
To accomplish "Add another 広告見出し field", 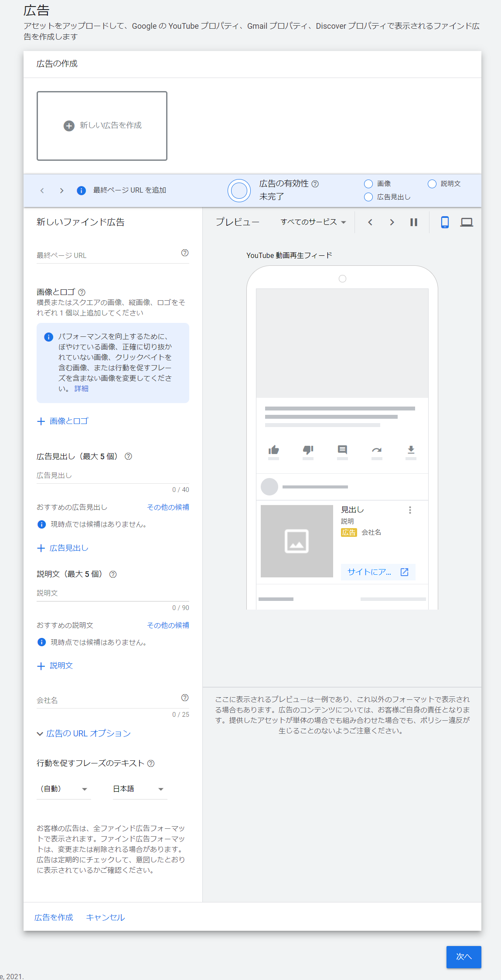I will (x=63, y=548).
